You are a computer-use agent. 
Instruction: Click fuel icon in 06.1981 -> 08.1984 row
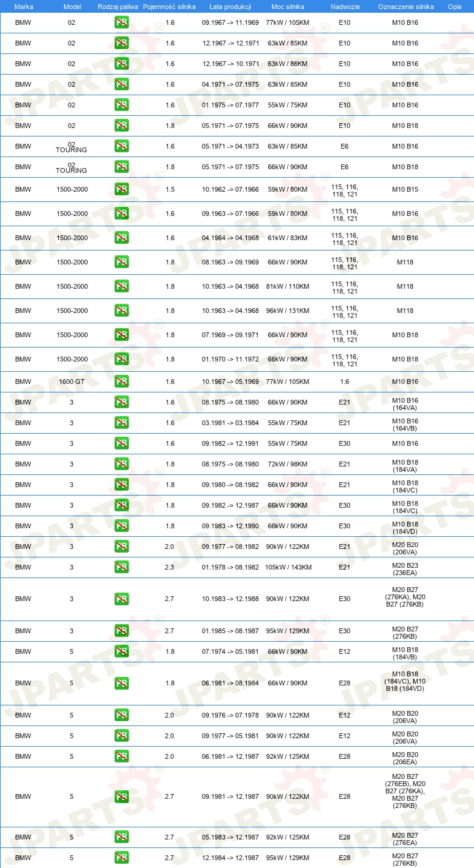[121, 683]
